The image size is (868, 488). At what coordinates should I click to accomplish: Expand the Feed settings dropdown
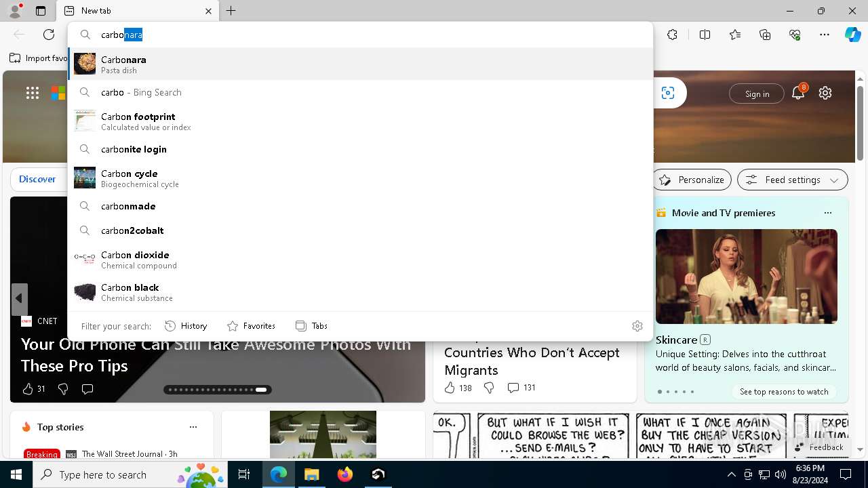(x=793, y=180)
